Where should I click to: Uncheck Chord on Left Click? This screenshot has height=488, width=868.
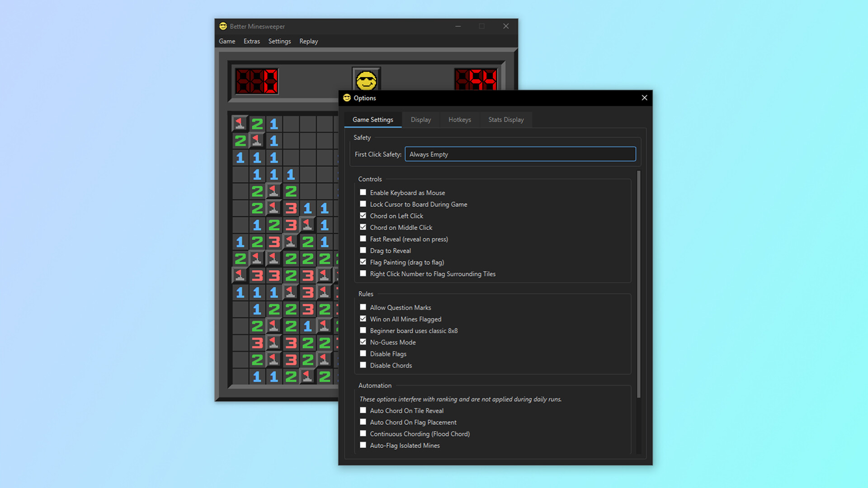click(x=363, y=216)
